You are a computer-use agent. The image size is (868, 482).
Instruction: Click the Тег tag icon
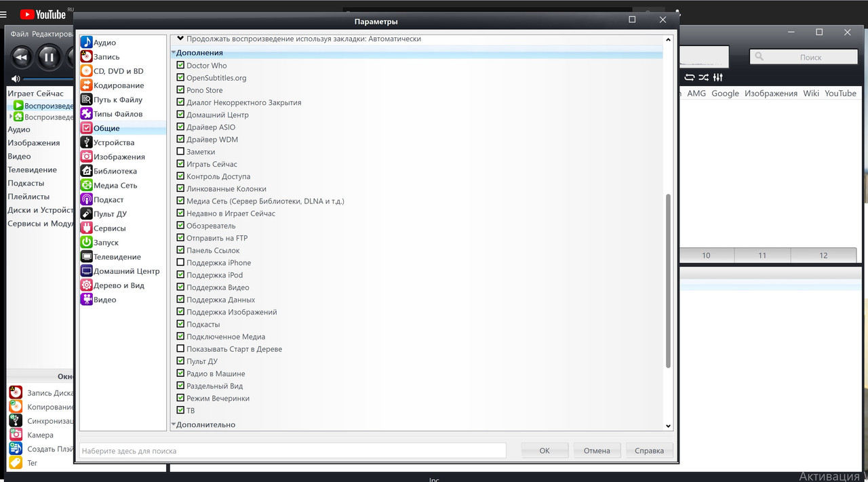point(16,463)
